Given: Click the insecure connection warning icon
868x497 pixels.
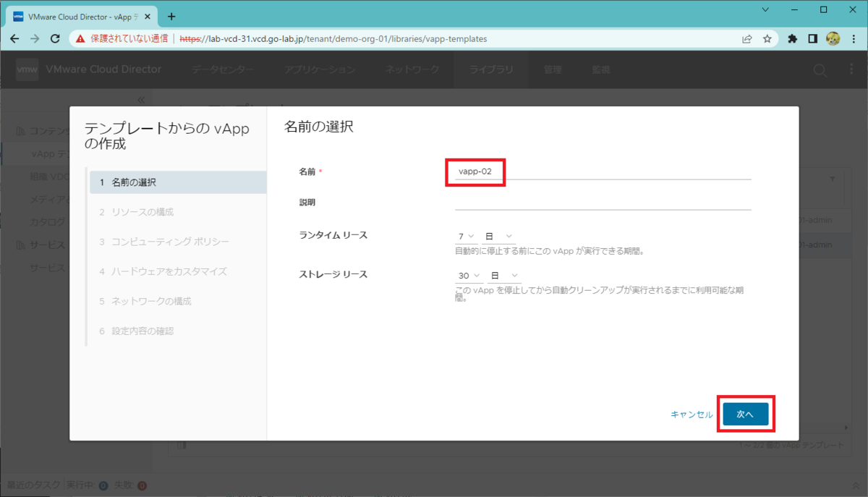Looking at the screenshot, I should pos(82,39).
